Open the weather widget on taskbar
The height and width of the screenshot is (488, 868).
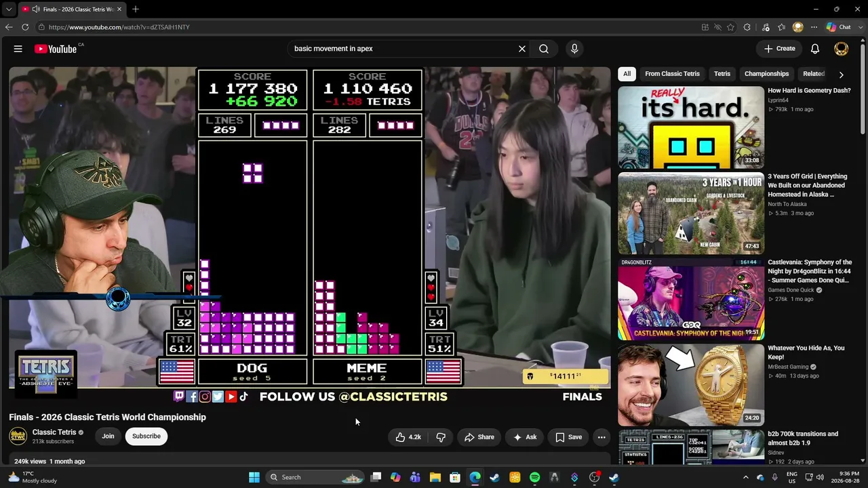click(x=31, y=477)
